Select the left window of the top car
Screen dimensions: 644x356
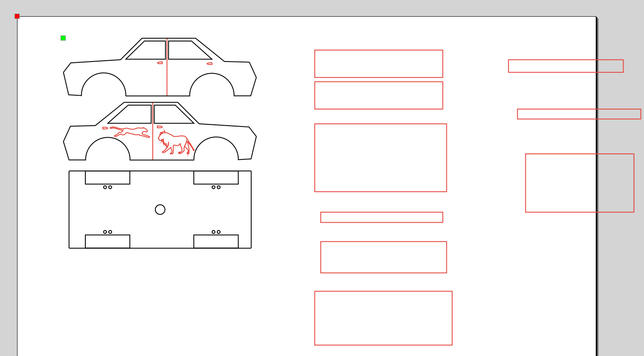(x=146, y=50)
